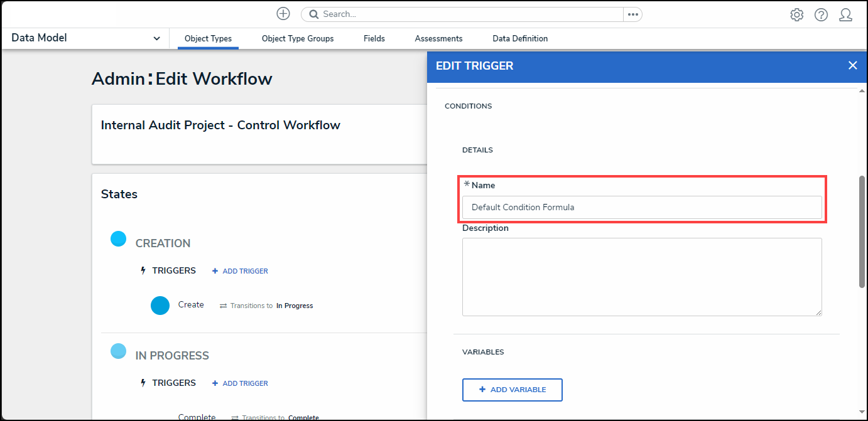The image size is (868, 421).
Task: Close the Edit Trigger panel
Action: point(852,65)
